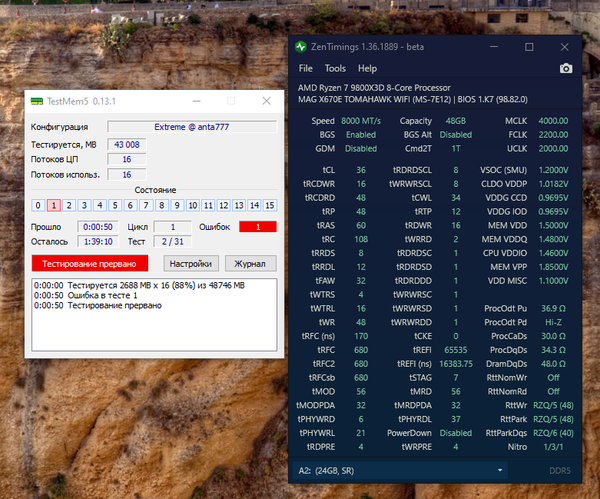The height and width of the screenshot is (499, 600).
Task: Click the DramDqDs value 48.0 Ω
Action: [x=553, y=364]
